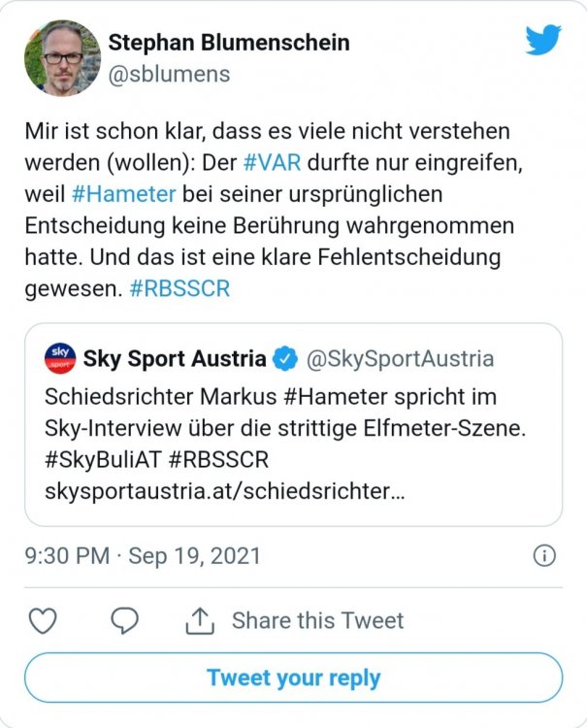Open the #VAR hashtag
This screenshot has width=587, height=728.
point(272,162)
